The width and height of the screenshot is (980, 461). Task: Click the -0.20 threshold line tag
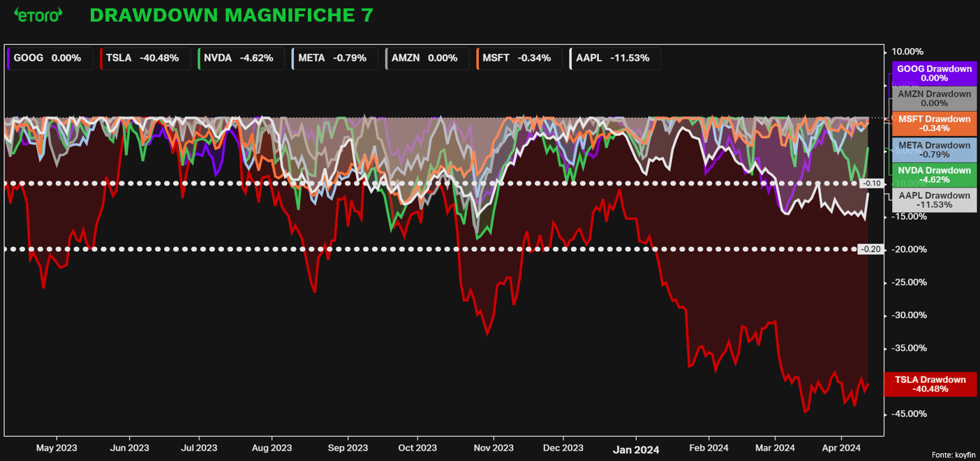tap(871, 249)
